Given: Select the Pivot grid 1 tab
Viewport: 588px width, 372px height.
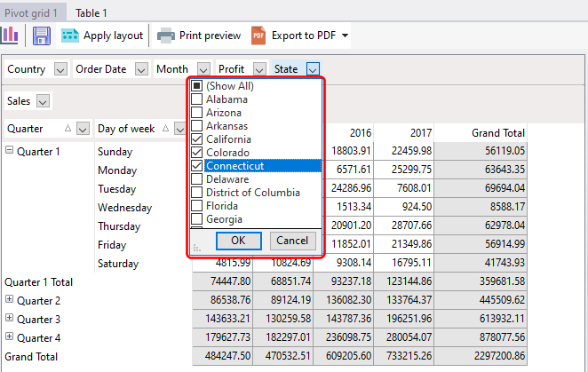Looking at the screenshot, I should (31, 12).
